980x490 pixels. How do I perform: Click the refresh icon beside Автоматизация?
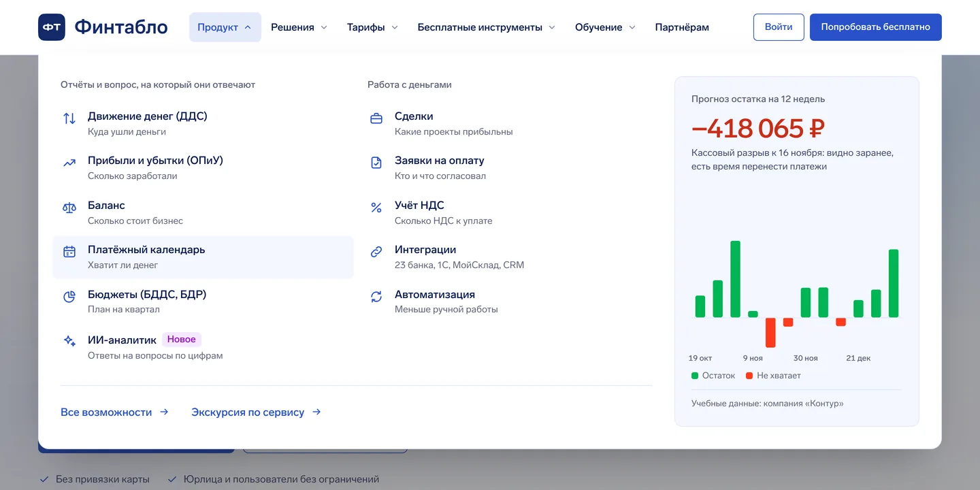(376, 297)
